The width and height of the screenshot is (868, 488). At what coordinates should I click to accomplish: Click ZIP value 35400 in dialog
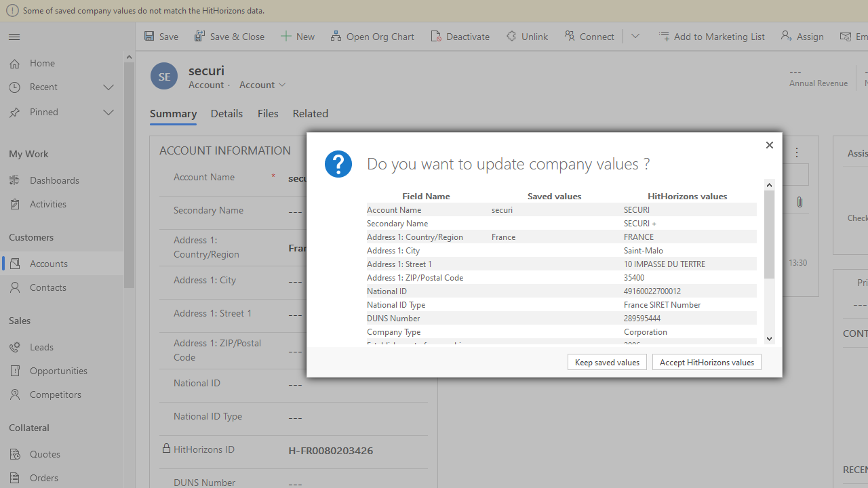[x=634, y=278]
